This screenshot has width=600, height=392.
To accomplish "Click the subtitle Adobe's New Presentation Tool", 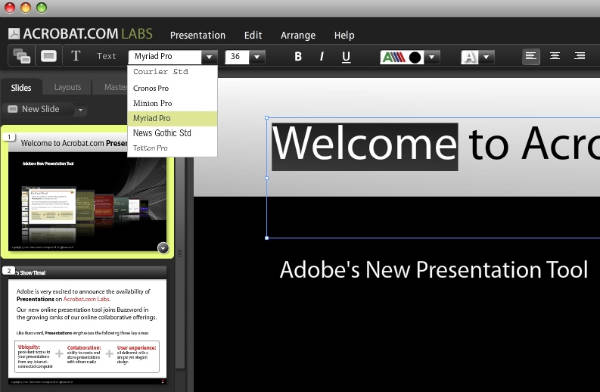I will click(434, 270).
